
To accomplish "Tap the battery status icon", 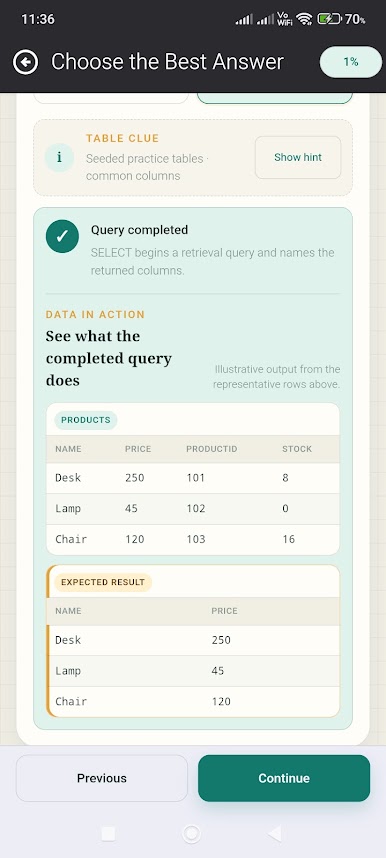I will pyautogui.click(x=329, y=19).
